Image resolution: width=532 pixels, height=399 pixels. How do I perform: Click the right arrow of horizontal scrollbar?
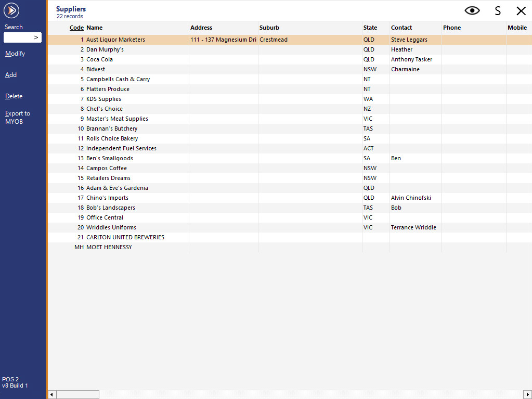527,394
